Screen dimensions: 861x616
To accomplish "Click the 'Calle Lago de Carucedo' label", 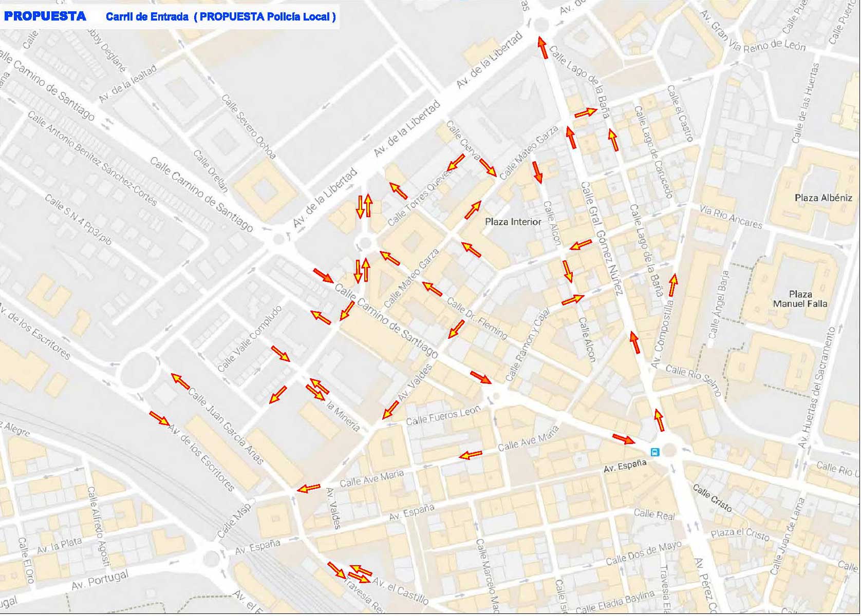I will click(x=653, y=152).
